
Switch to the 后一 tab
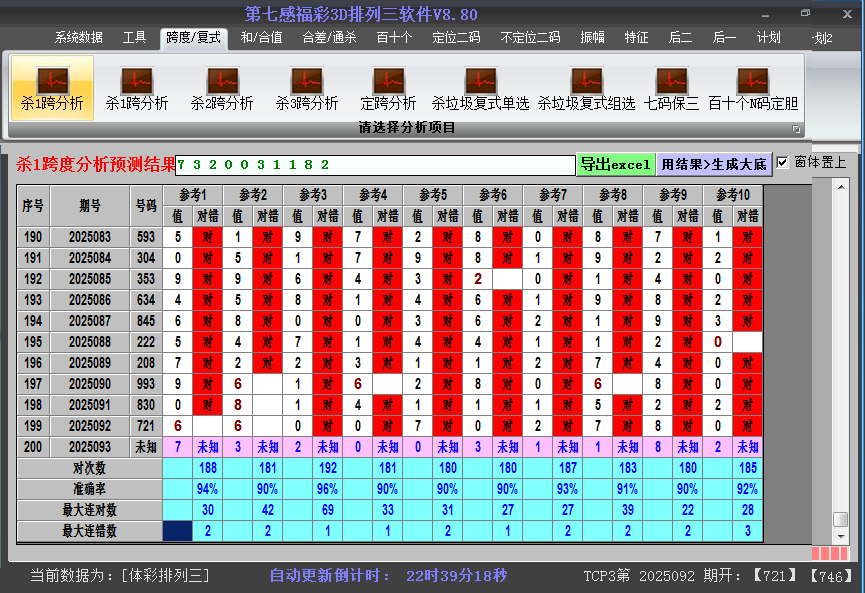724,38
